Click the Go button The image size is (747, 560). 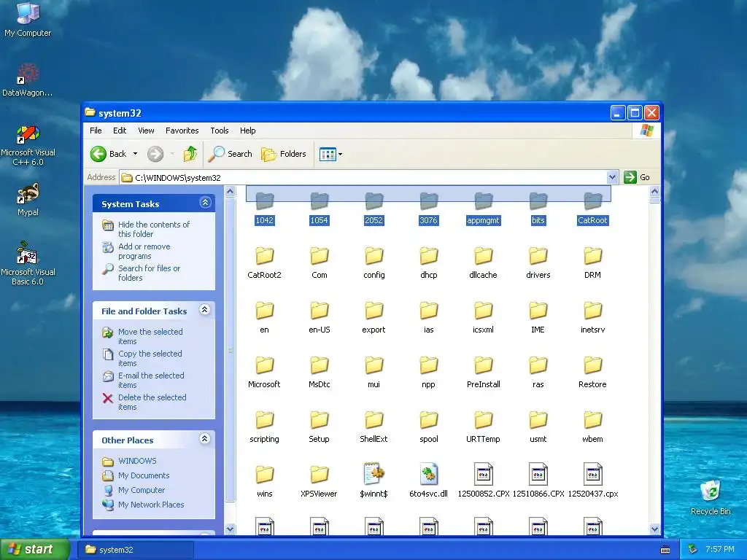click(637, 177)
